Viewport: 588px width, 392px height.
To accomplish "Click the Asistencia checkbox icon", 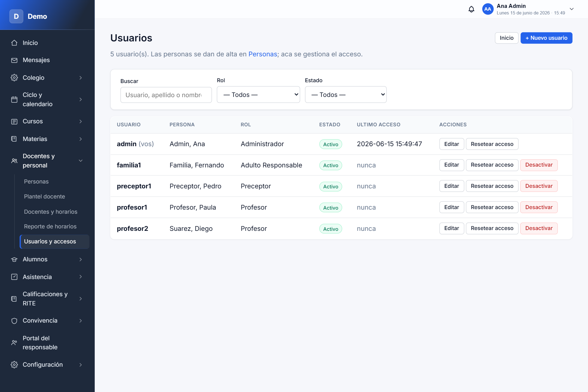I will click(14, 277).
